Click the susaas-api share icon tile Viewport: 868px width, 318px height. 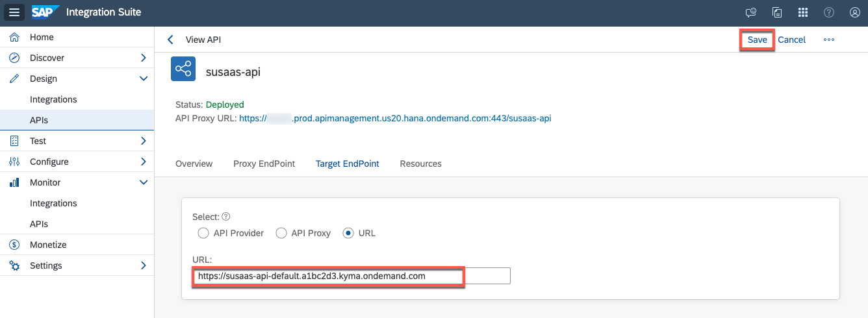(x=183, y=69)
